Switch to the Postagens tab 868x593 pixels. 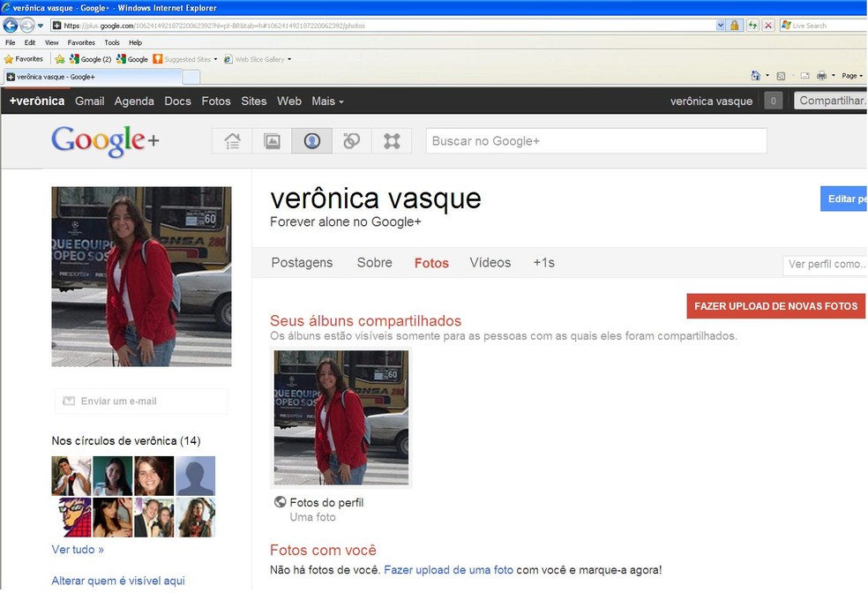pos(302,262)
